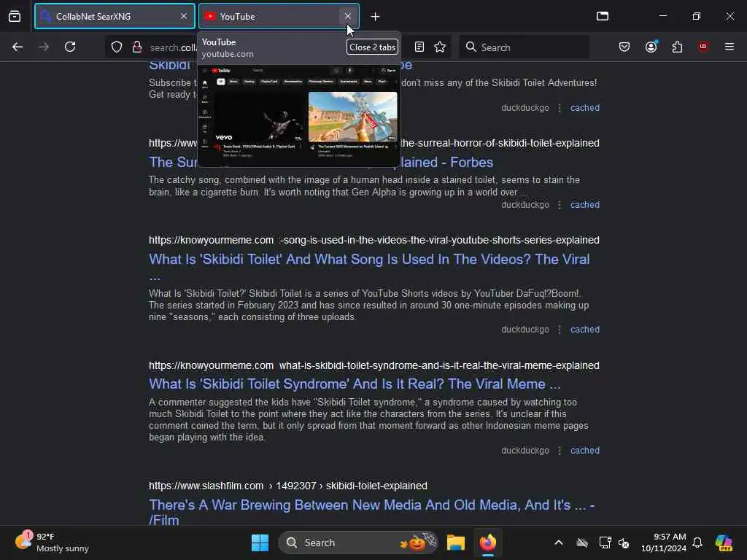Select the YouTube tab

coord(279,16)
